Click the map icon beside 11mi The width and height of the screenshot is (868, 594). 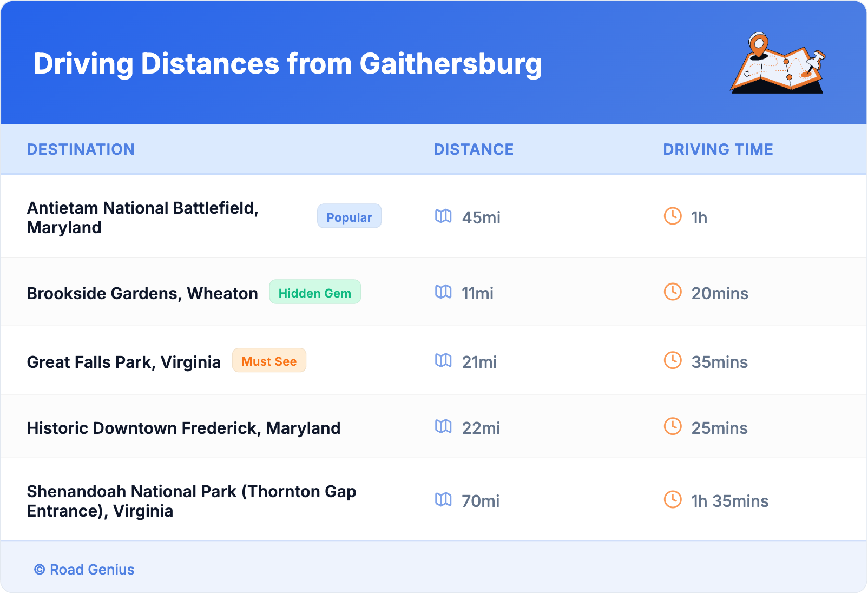pyautogui.click(x=443, y=292)
